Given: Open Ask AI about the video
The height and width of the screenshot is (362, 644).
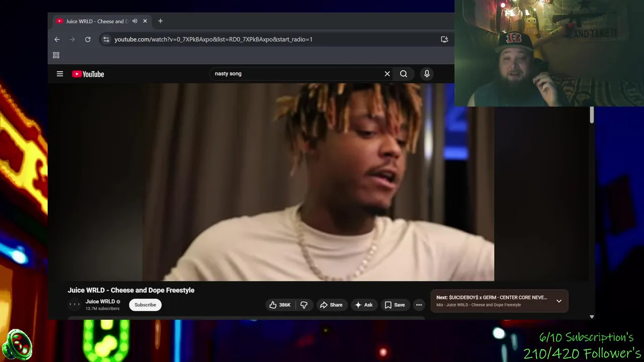Looking at the screenshot, I should click(364, 305).
